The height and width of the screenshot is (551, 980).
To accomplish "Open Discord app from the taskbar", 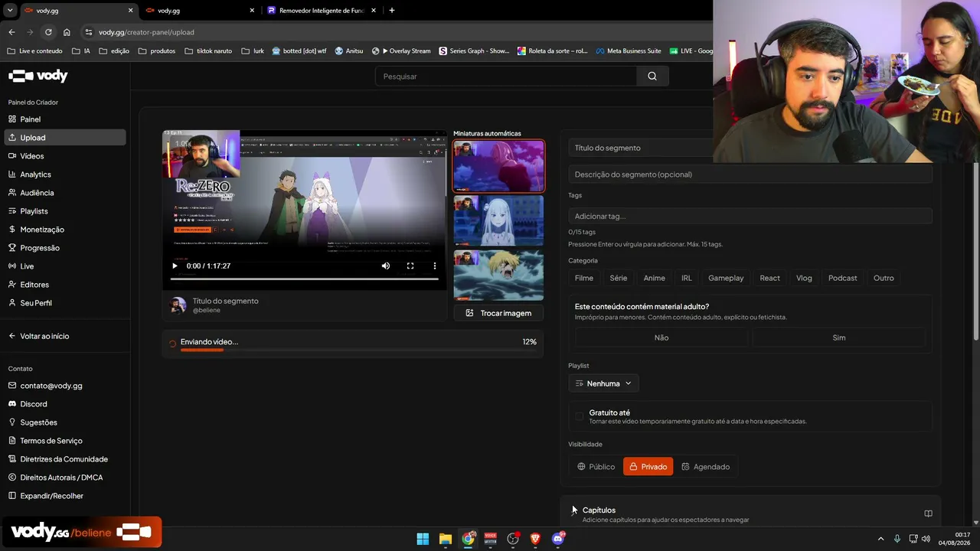I will click(x=558, y=539).
